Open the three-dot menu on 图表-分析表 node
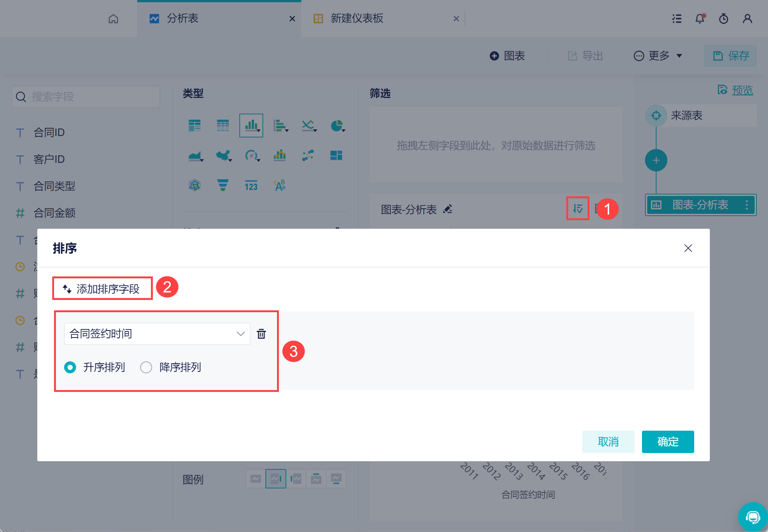The width and height of the screenshot is (768, 532). (x=746, y=205)
